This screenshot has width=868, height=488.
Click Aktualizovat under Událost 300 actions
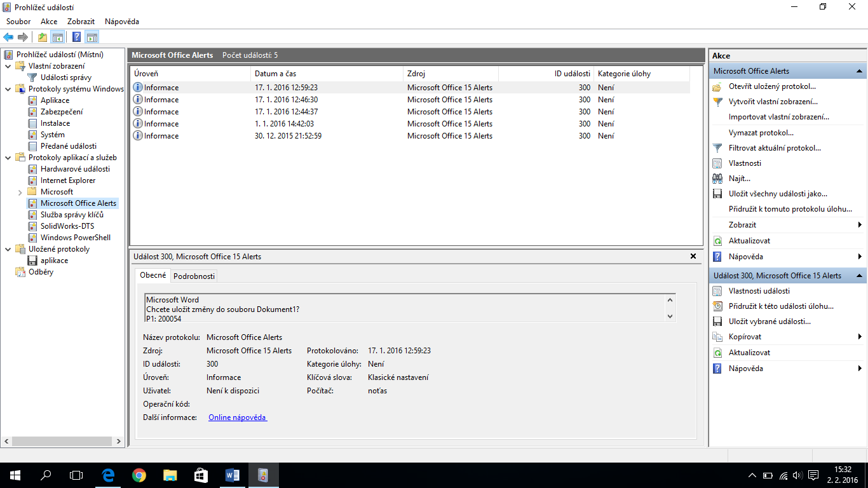[x=749, y=353]
